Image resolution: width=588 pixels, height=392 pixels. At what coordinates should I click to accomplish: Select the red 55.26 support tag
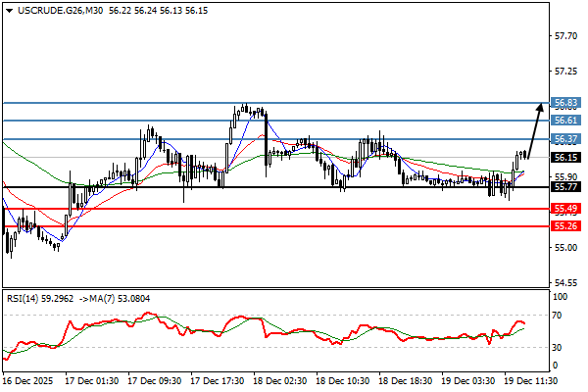(x=565, y=225)
